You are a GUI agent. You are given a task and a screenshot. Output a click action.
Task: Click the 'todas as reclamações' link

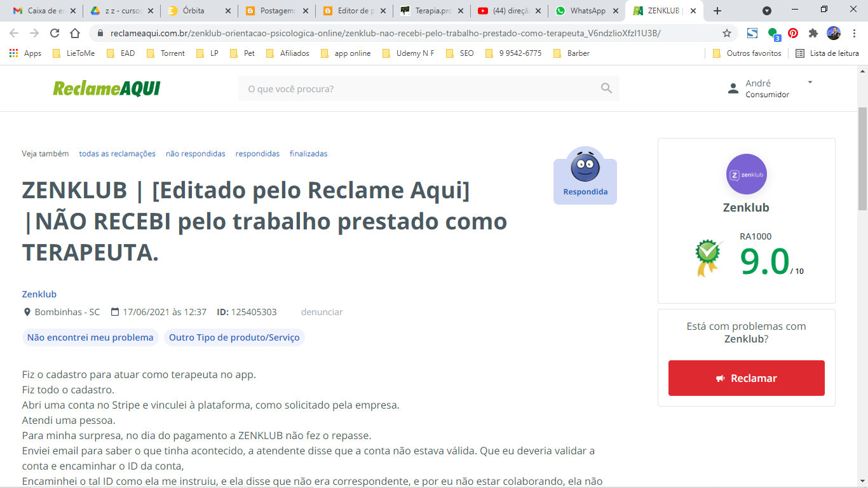pyautogui.click(x=118, y=154)
